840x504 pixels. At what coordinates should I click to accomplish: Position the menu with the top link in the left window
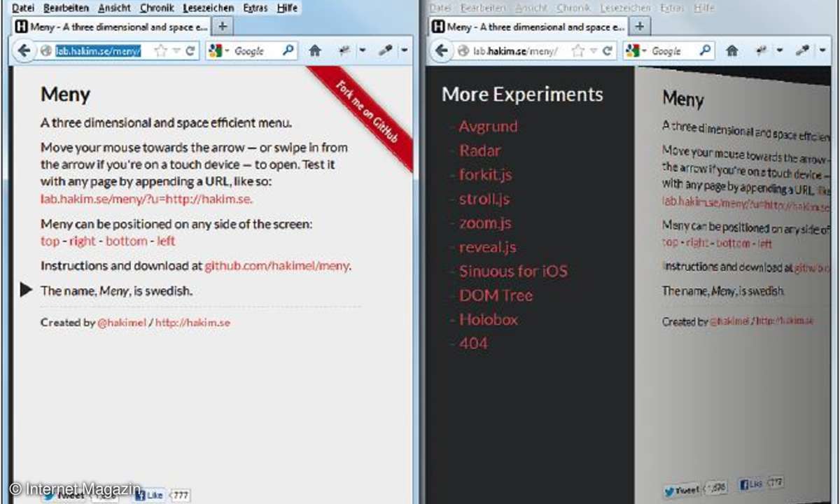click(x=50, y=241)
